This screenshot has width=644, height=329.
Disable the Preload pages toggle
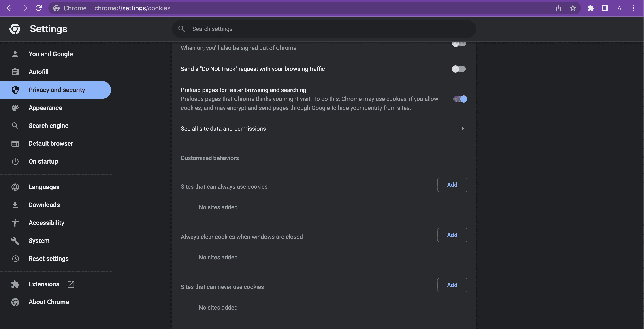(x=460, y=99)
